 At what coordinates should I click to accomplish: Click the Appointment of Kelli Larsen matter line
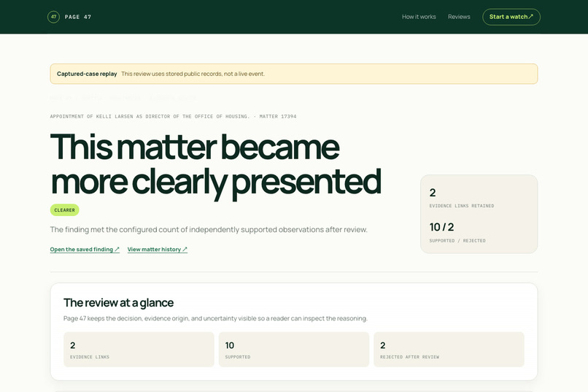point(173,117)
